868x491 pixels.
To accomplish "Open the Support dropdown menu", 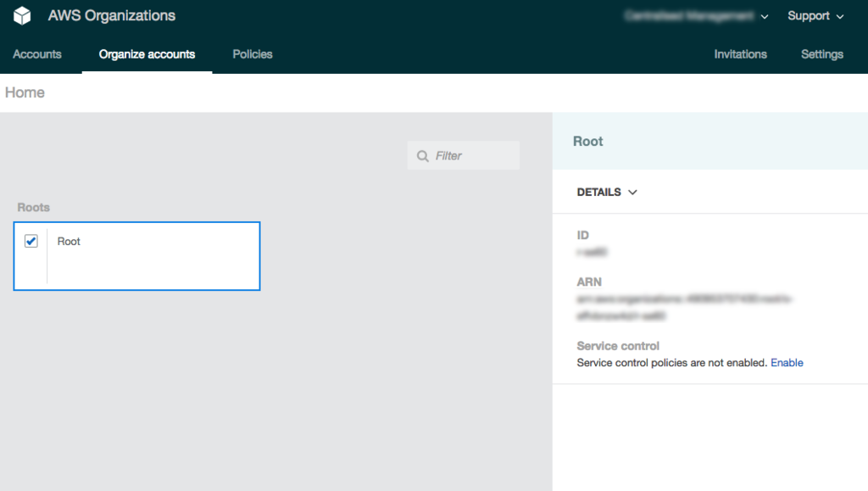I will pyautogui.click(x=815, y=16).
